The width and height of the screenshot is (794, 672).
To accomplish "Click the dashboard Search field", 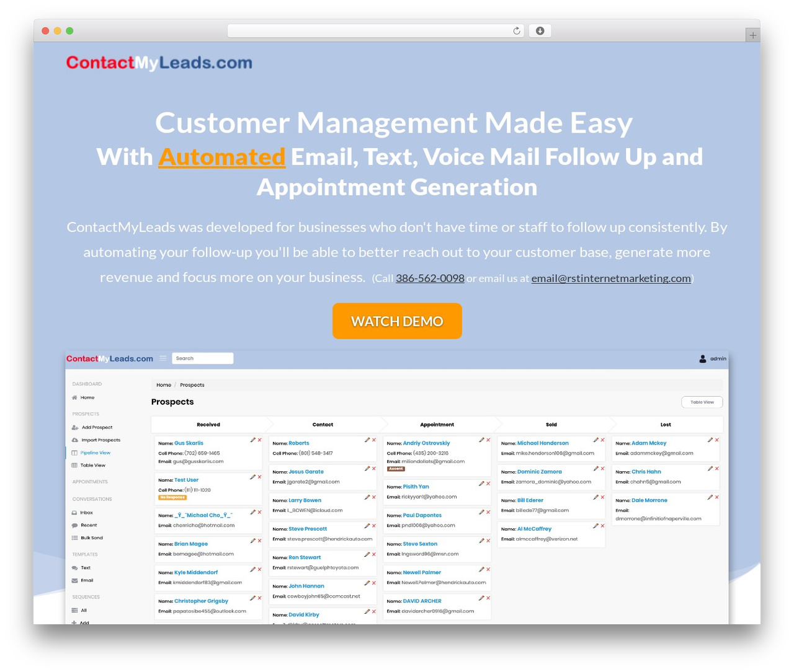I will [202, 358].
